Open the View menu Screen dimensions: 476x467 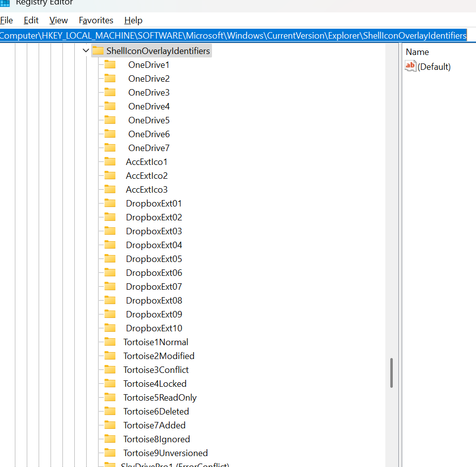click(58, 20)
